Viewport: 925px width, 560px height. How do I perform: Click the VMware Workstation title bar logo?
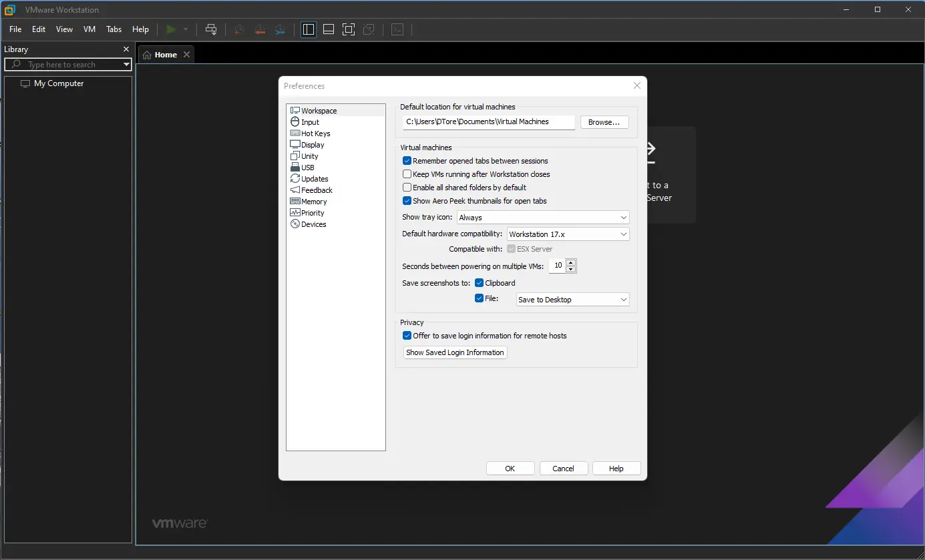click(x=10, y=10)
